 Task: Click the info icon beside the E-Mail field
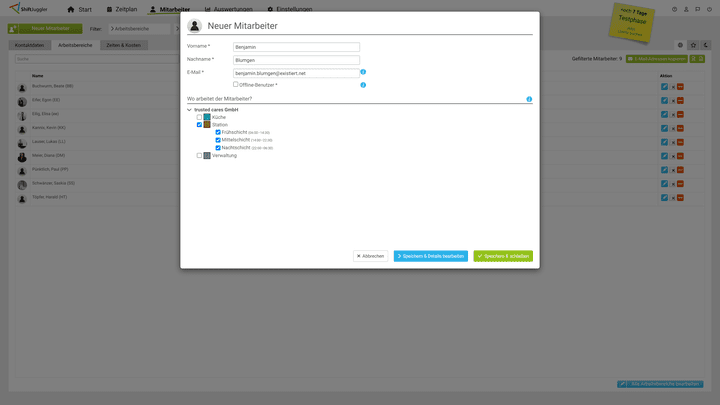pyautogui.click(x=363, y=72)
